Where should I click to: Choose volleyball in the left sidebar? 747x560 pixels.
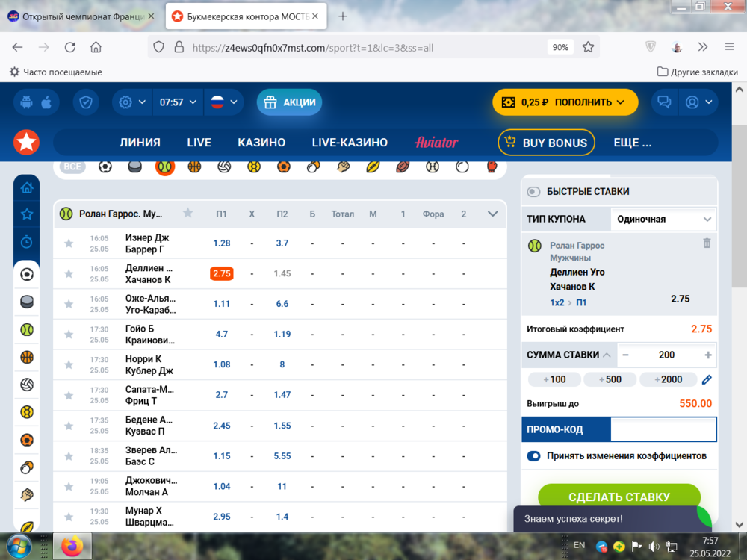coord(27,385)
